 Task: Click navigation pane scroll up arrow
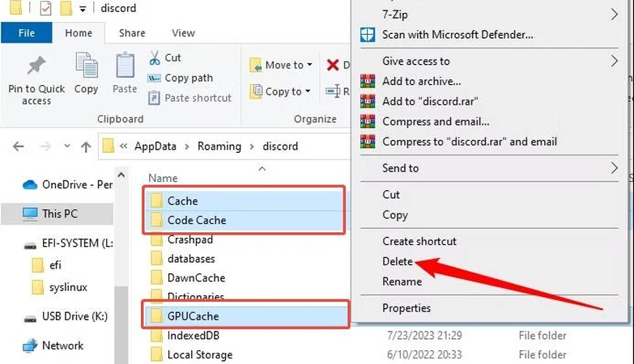point(121,175)
